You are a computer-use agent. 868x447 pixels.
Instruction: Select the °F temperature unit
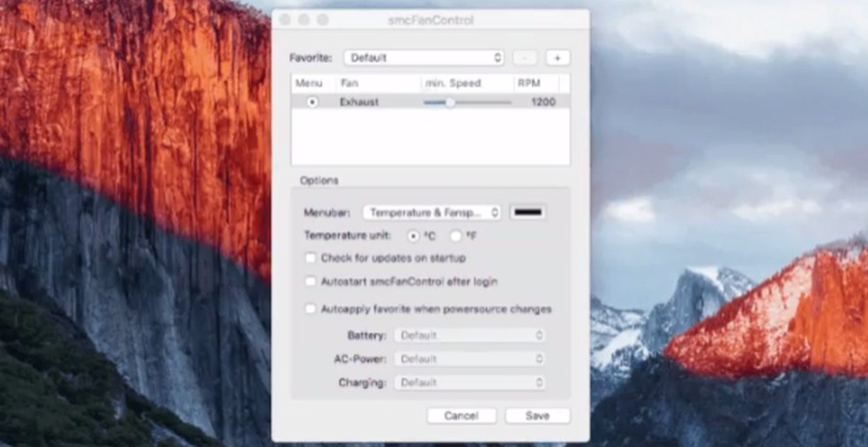pos(455,236)
